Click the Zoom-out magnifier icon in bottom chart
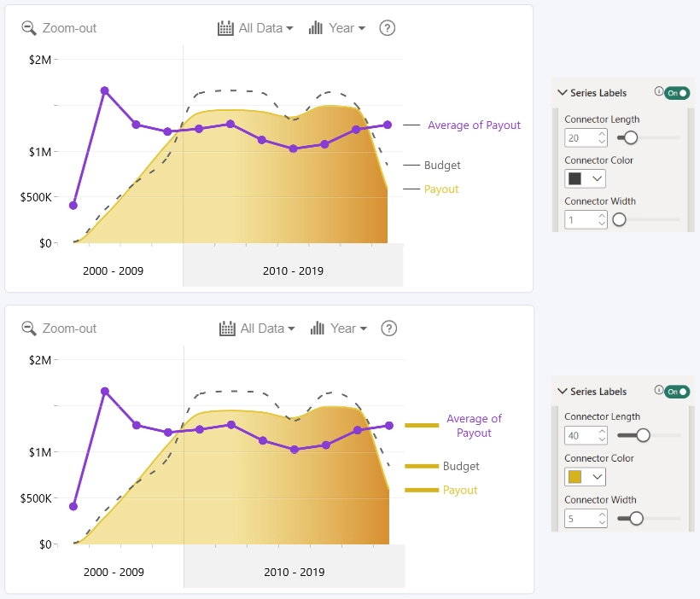Viewport: 700px width, 599px height. (29, 329)
